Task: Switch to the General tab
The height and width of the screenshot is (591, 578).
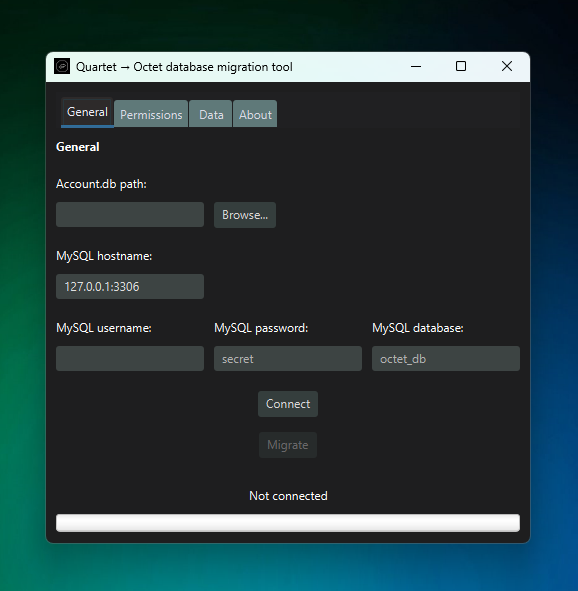Action: 87,112
